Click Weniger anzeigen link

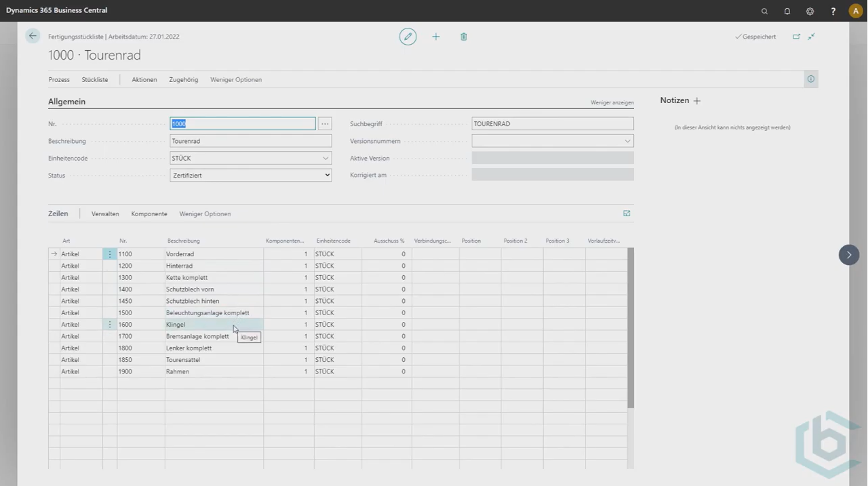pos(612,103)
